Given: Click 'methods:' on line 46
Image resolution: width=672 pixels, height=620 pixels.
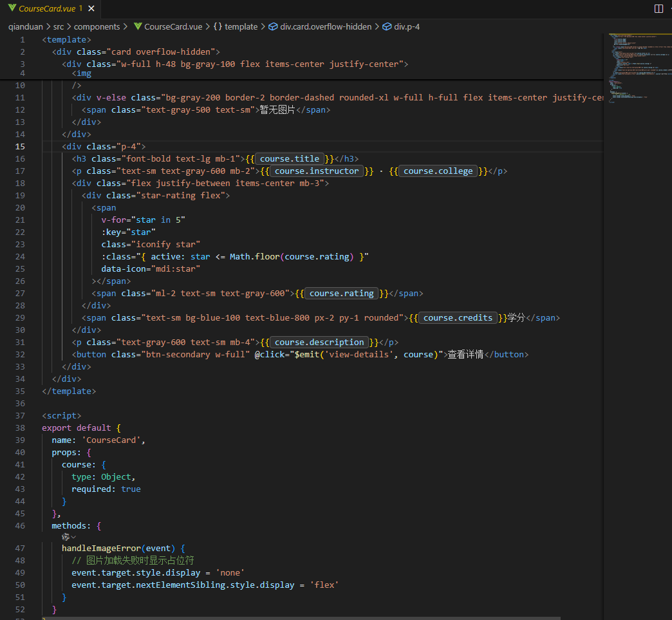Looking at the screenshot, I should [x=71, y=525].
